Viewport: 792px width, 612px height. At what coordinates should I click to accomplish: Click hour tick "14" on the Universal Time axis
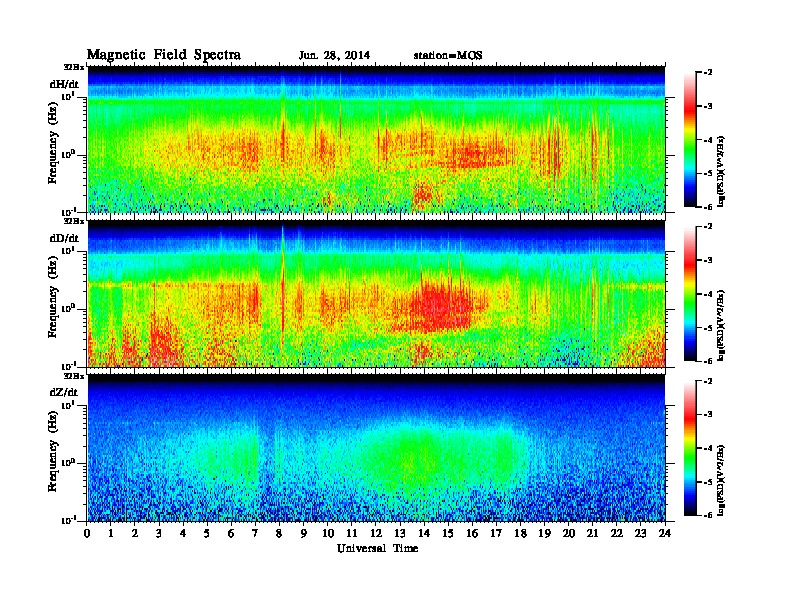click(424, 534)
